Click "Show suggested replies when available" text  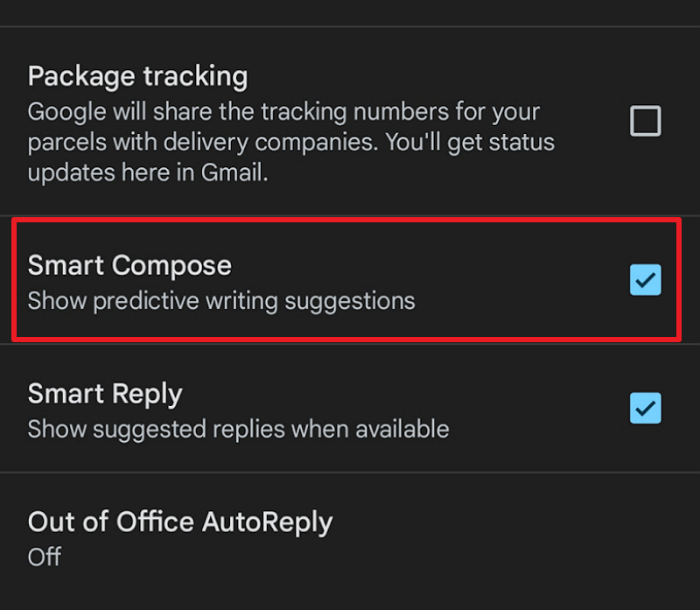pos(238,429)
